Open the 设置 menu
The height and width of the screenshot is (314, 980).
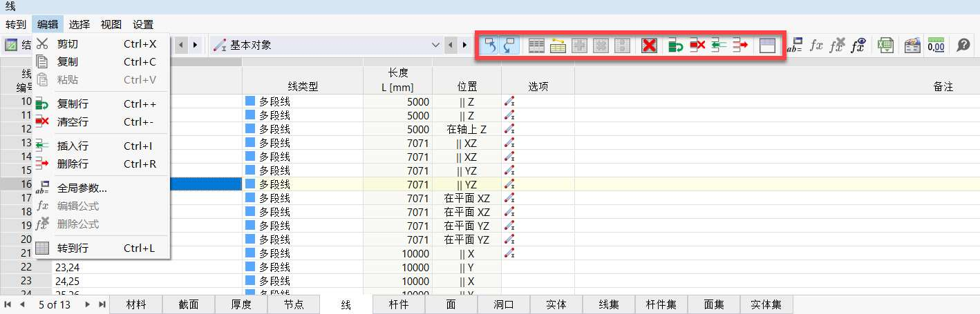coord(143,24)
